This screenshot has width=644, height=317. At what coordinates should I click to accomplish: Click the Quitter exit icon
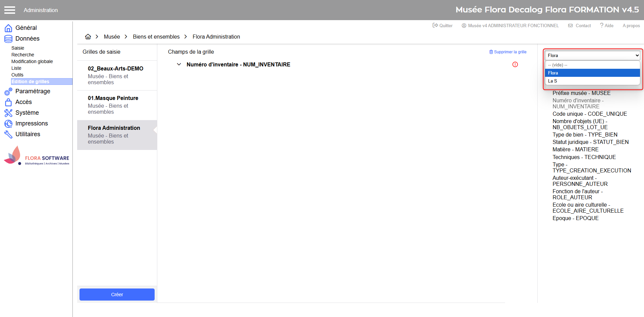pyautogui.click(x=435, y=25)
